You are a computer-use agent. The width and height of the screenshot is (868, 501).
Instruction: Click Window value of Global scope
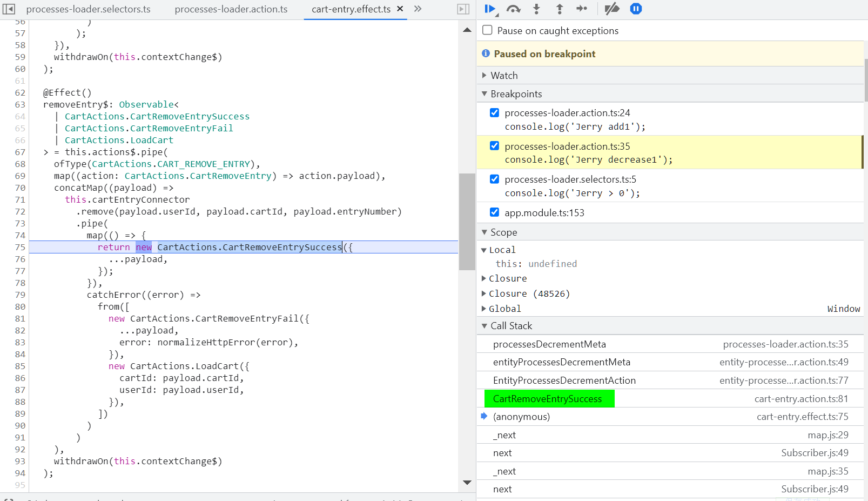point(844,309)
